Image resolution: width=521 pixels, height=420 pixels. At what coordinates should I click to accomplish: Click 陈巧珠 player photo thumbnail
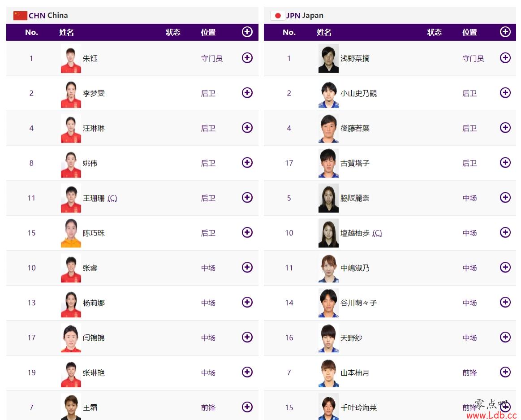tap(71, 233)
